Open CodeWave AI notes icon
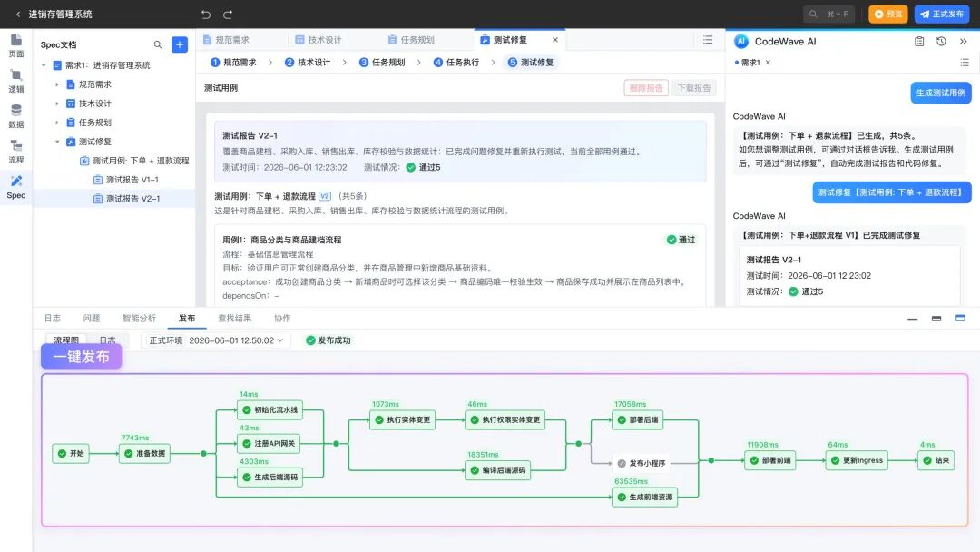980x552 pixels. point(918,41)
